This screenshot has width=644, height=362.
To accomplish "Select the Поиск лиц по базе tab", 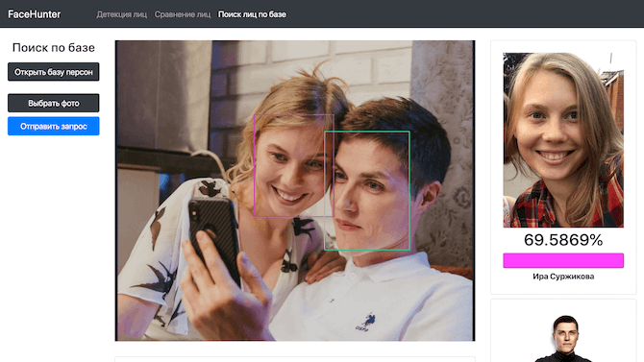I will pyautogui.click(x=252, y=14).
